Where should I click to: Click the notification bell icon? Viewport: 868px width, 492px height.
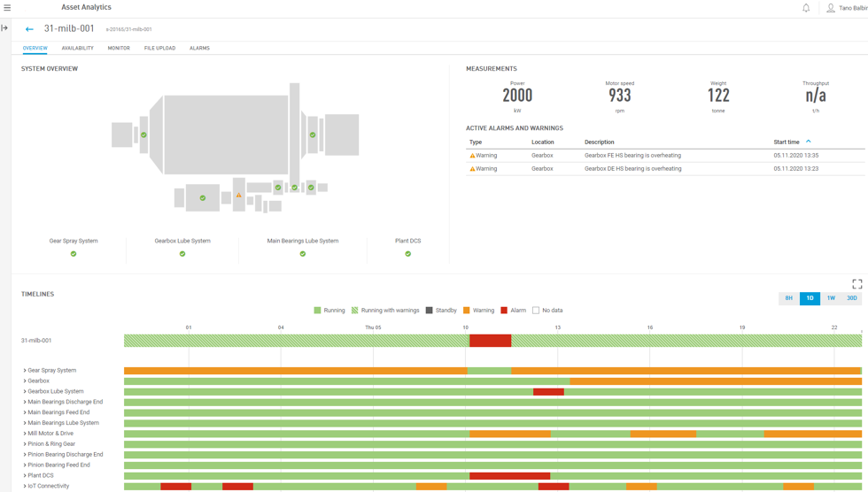coord(806,8)
